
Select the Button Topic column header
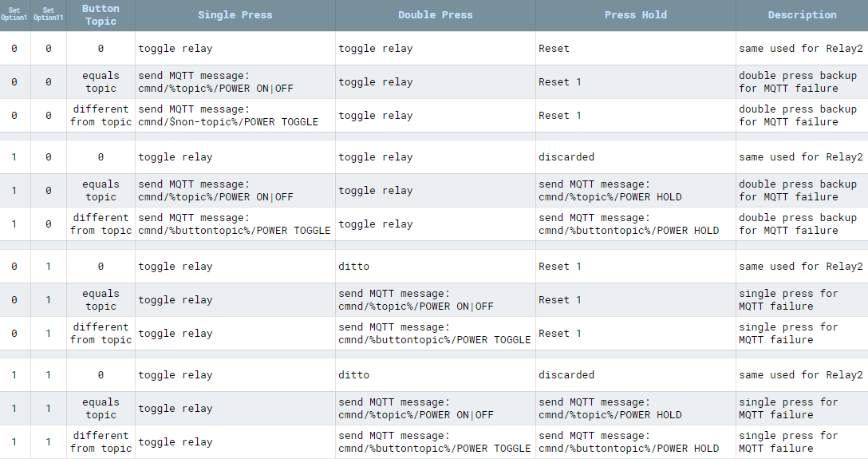pos(101,15)
